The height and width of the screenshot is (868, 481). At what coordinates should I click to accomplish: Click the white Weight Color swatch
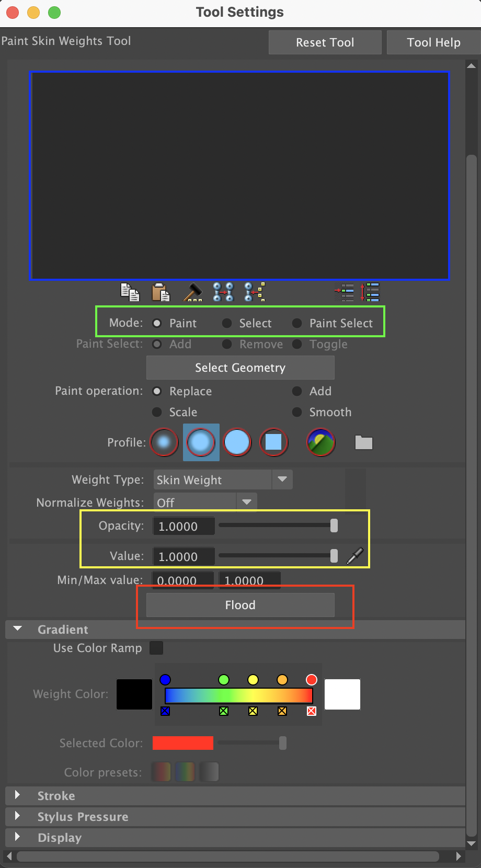click(342, 694)
